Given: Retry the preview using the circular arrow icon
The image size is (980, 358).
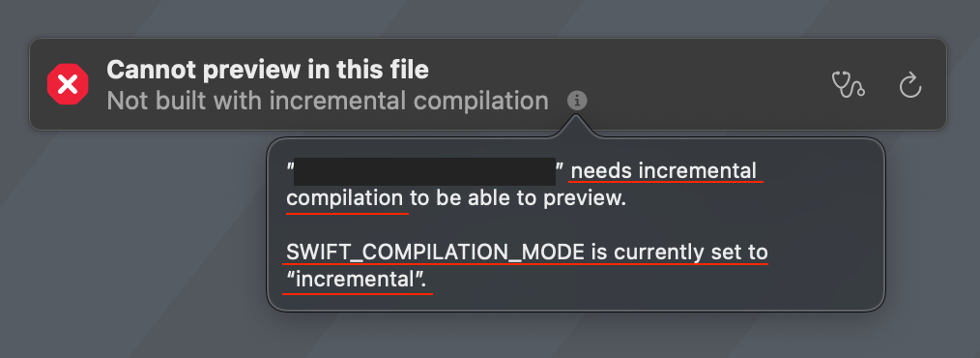Looking at the screenshot, I should pos(910,85).
